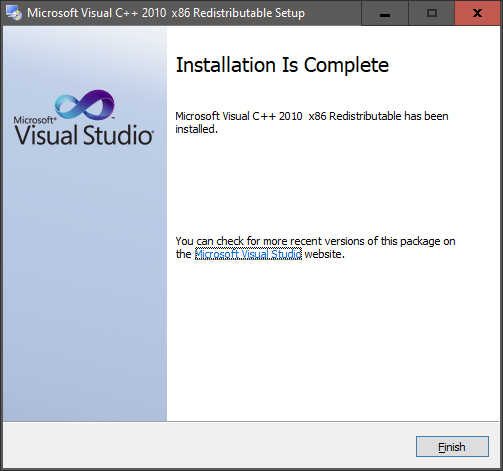Viewport: 503px width, 471px height.
Task: Click the blank white area below the link text
Action: point(333,340)
